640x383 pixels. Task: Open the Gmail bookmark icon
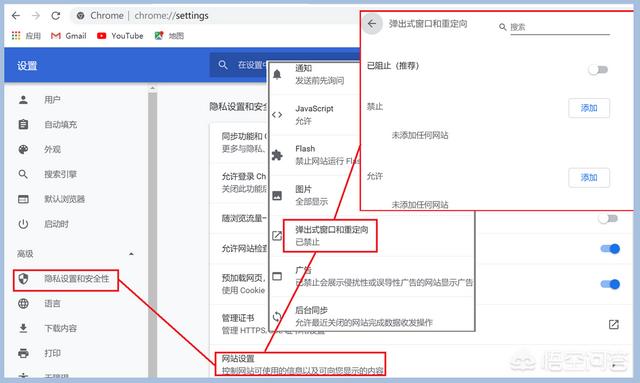click(56, 36)
